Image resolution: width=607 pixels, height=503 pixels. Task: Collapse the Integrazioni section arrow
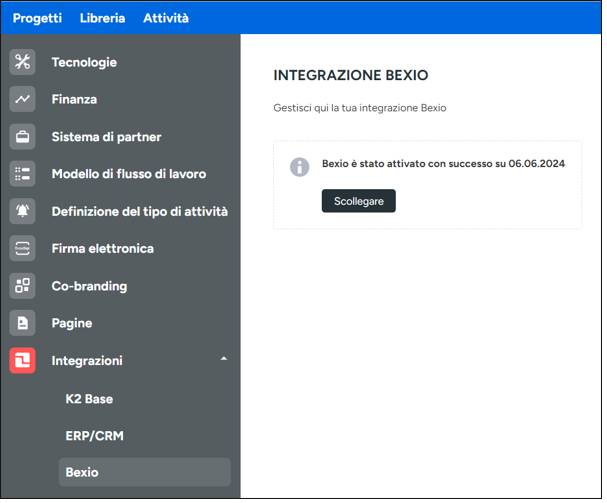[x=224, y=359]
